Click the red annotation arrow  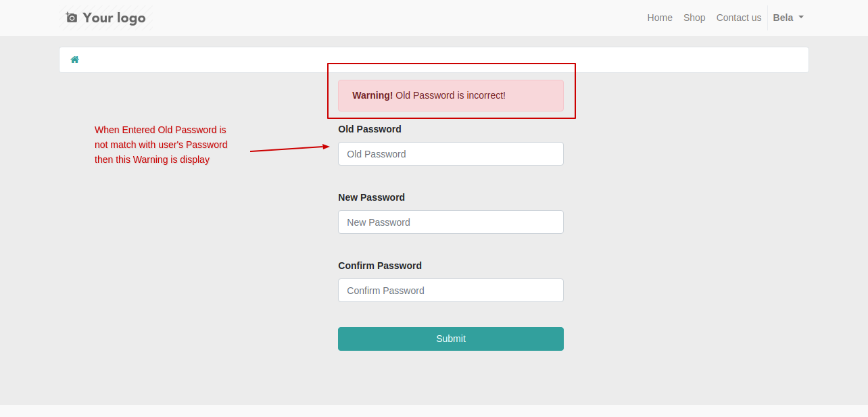pyautogui.click(x=289, y=149)
